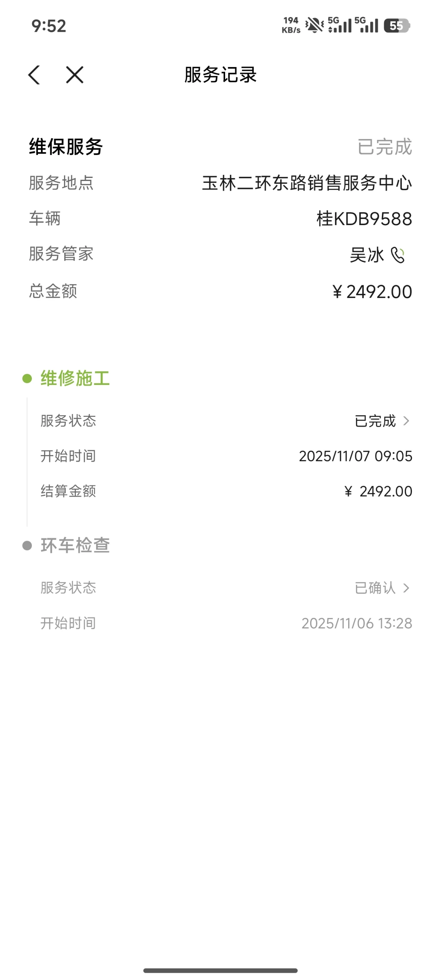Tap the battery indicator icon
Image resolution: width=441 pixels, height=980 pixels.
tap(397, 26)
